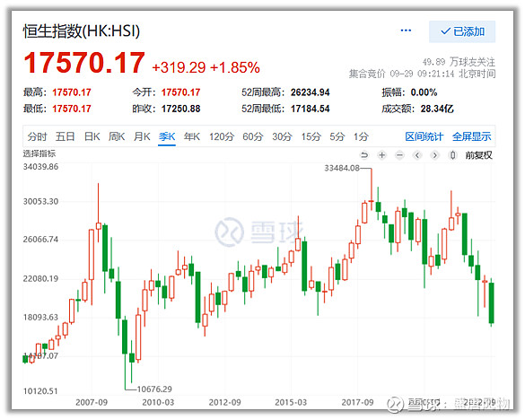Viewport: 525px width, 420px height.
Task: Zoom out chart with minus icon
Action: pos(399,155)
